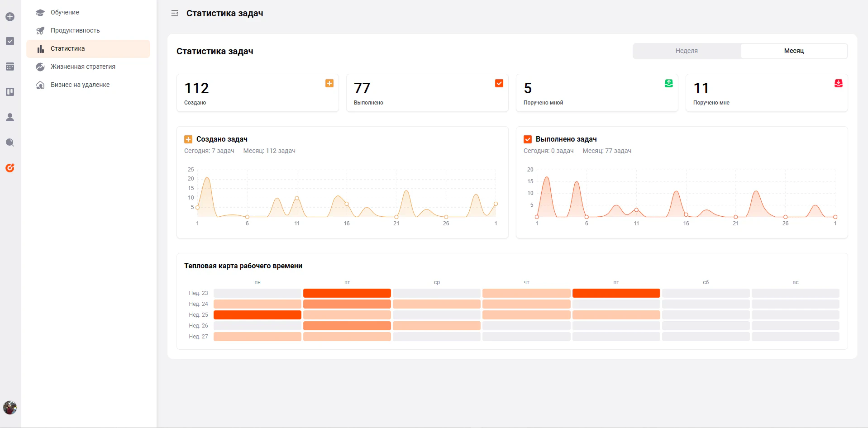
Task: Select the Месяц period option
Action: 794,51
